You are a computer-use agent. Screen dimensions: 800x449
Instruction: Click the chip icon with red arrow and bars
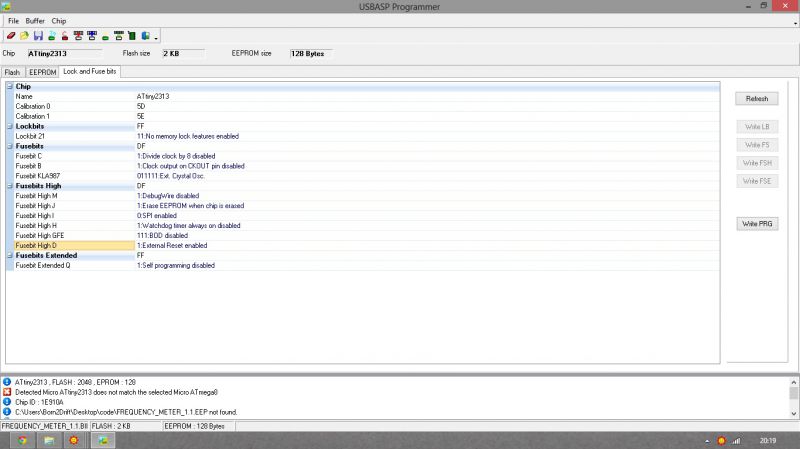coord(78,36)
